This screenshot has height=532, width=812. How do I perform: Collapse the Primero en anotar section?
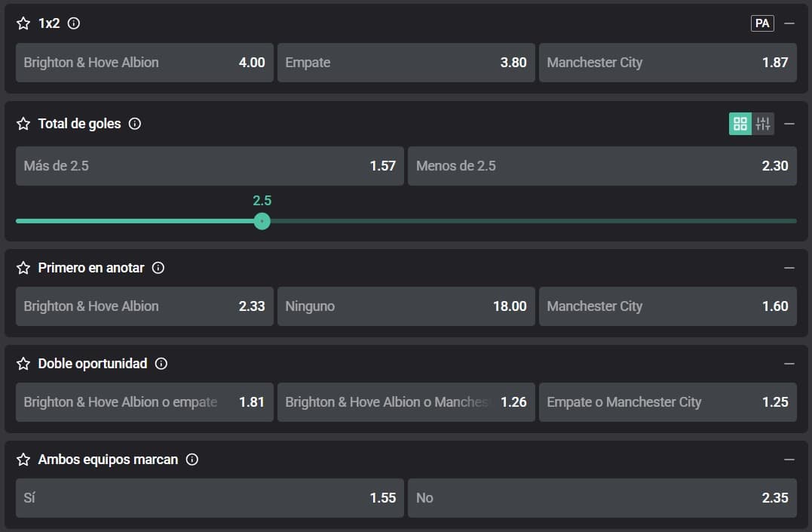tap(789, 268)
